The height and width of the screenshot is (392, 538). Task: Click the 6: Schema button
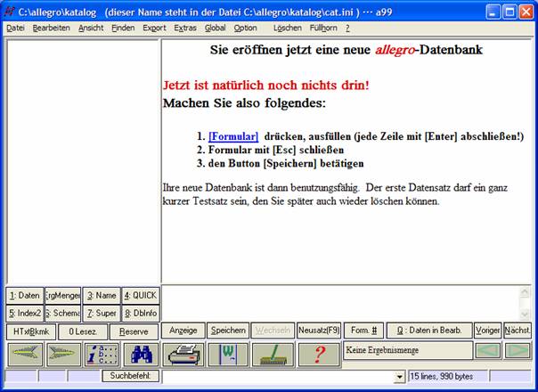point(62,314)
